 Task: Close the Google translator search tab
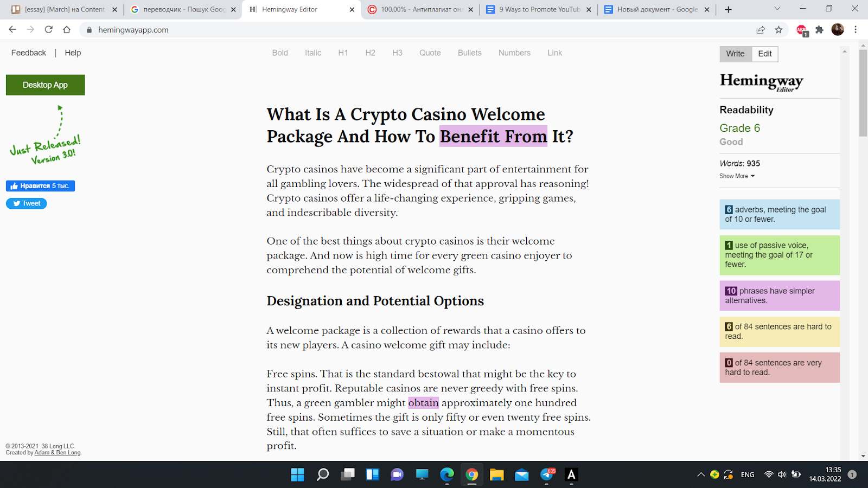[x=233, y=10]
